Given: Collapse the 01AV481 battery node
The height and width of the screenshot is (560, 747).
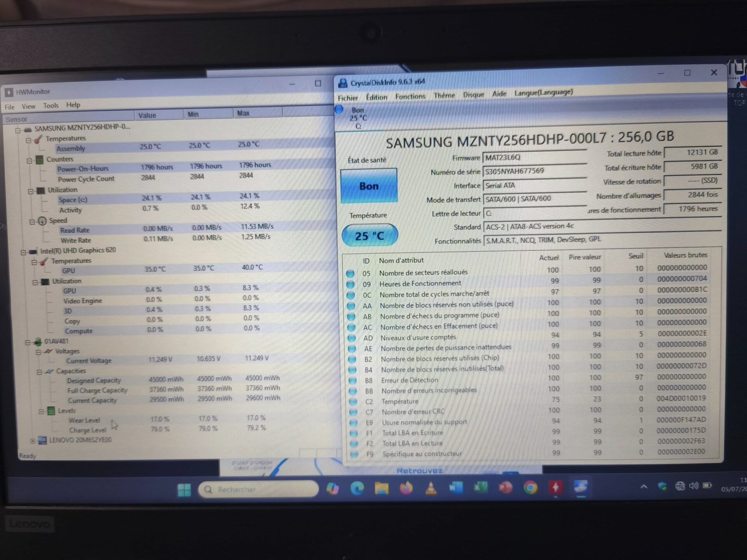Looking at the screenshot, I should [28, 343].
